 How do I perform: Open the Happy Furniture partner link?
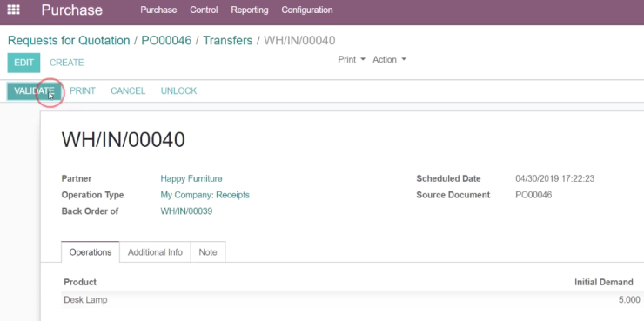coord(191,178)
